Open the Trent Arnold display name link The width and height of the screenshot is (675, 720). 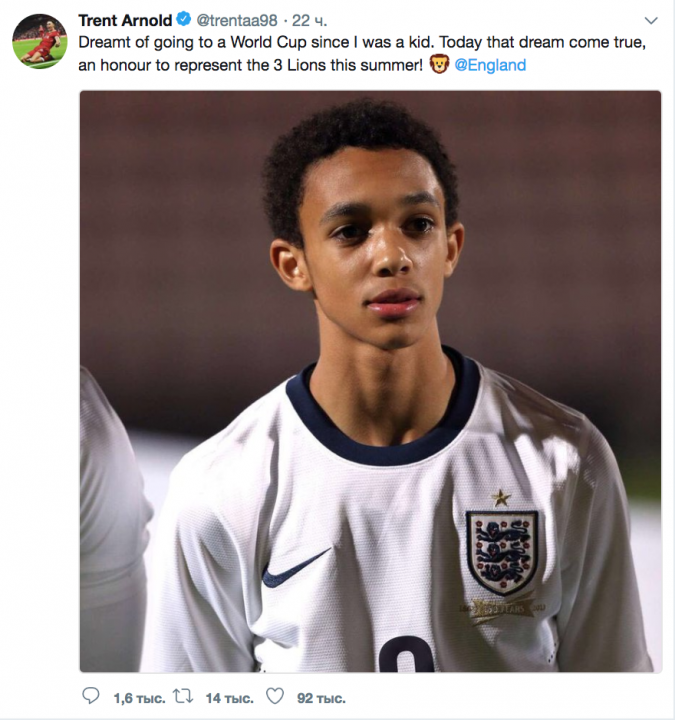tap(125, 21)
